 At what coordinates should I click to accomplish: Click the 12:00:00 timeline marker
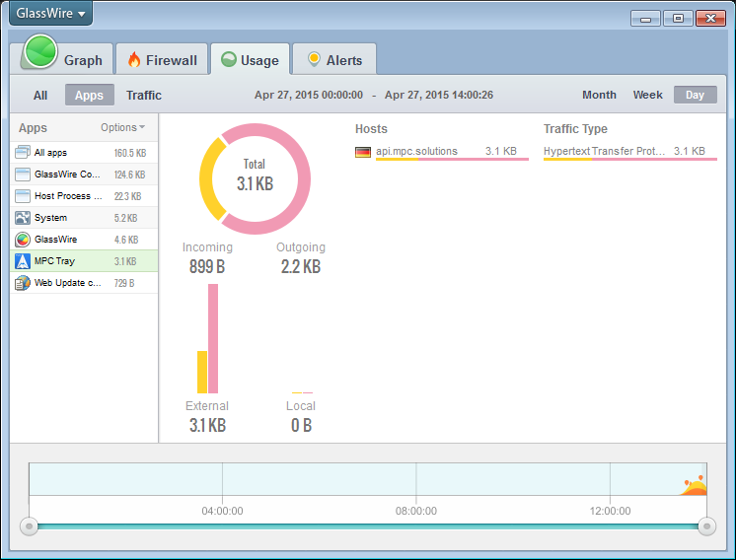(x=610, y=511)
